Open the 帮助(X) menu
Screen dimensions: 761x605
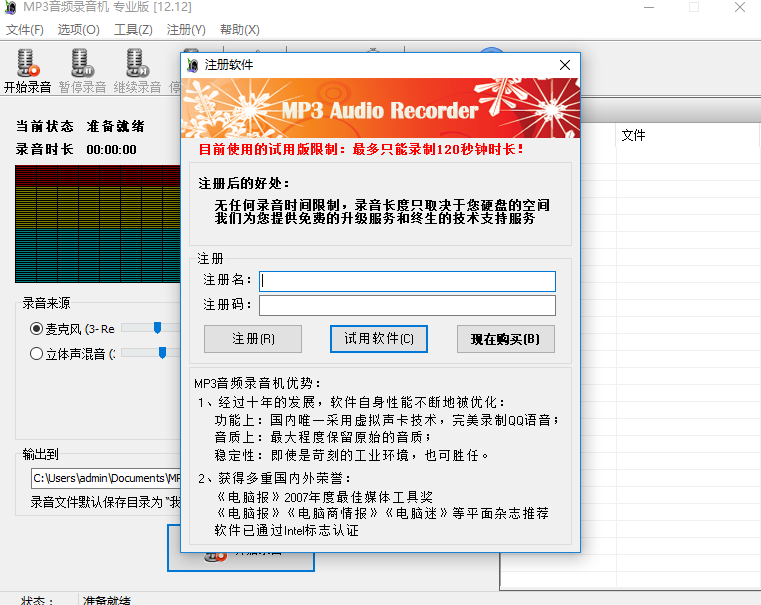click(239, 30)
